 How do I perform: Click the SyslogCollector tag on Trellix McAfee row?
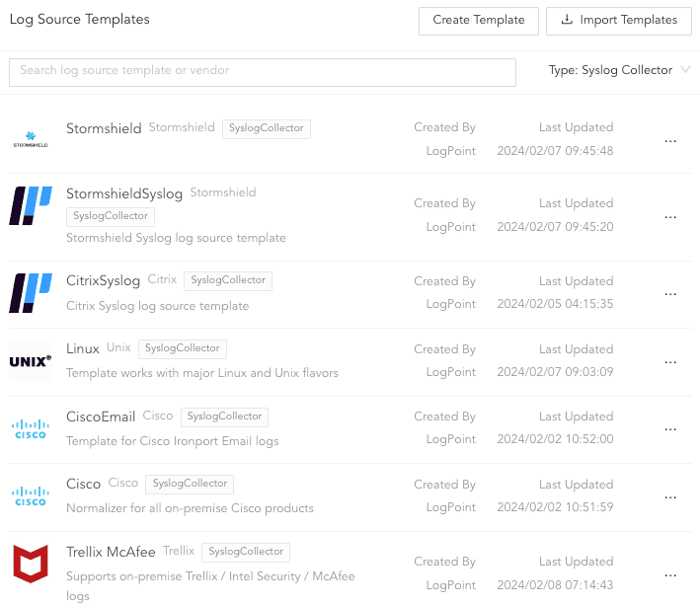click(246, 552)
